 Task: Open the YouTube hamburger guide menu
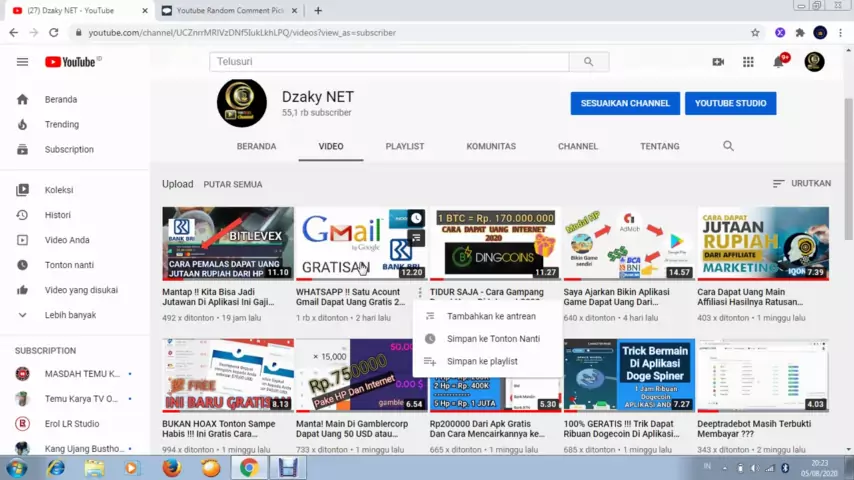[22, 62]
